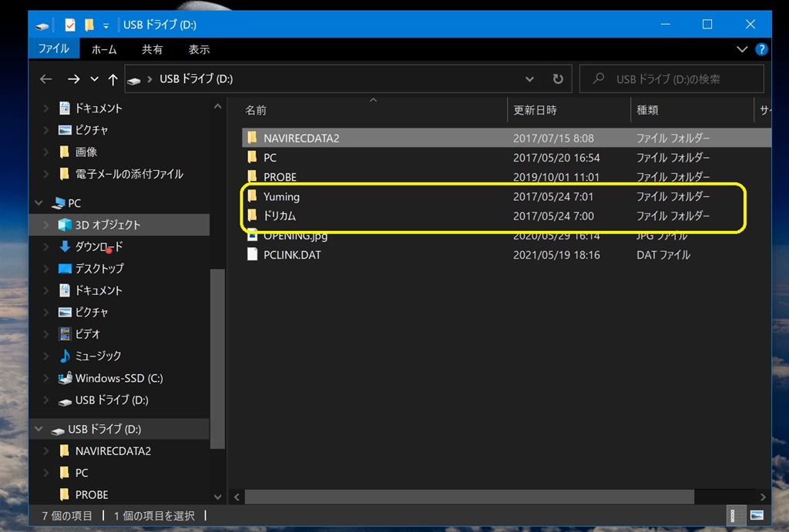Switch to large icons view in status bar
789x532 pixels.
(x=757, y=515)
